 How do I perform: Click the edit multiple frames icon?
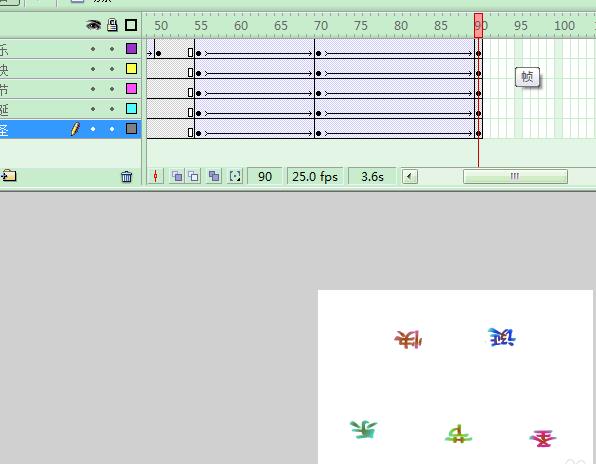(x=214, y=176)
